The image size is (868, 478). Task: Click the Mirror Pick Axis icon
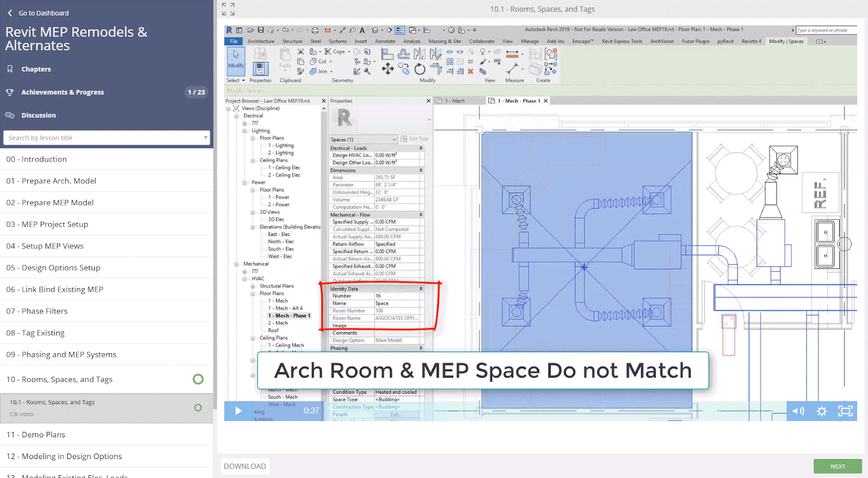[x=419, y=54]
